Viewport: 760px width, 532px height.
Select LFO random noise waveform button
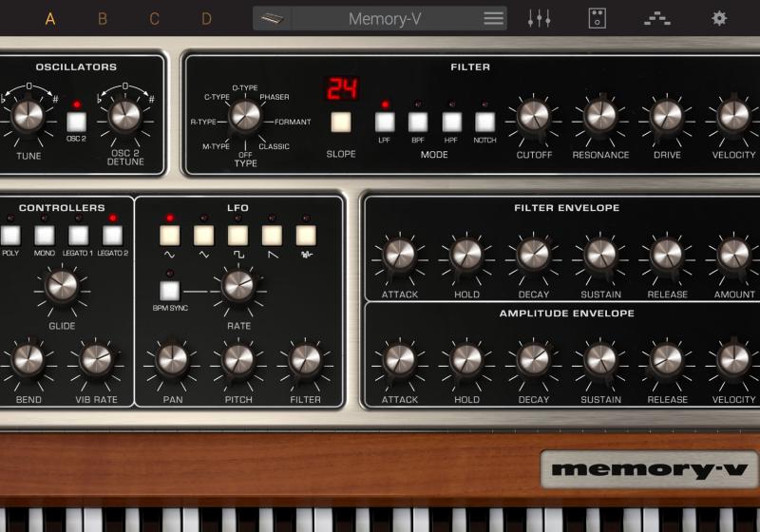pos(306,236)
